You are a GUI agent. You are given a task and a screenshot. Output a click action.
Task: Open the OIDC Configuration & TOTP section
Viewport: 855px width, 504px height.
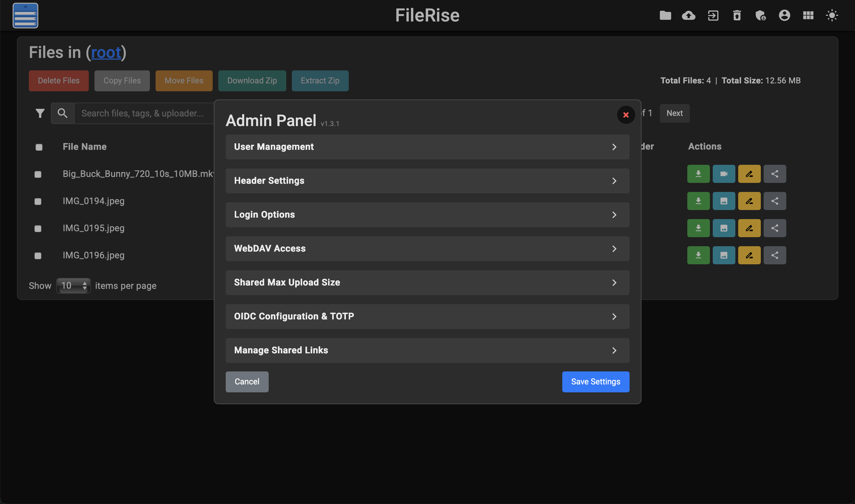click(x=427, y=317)
